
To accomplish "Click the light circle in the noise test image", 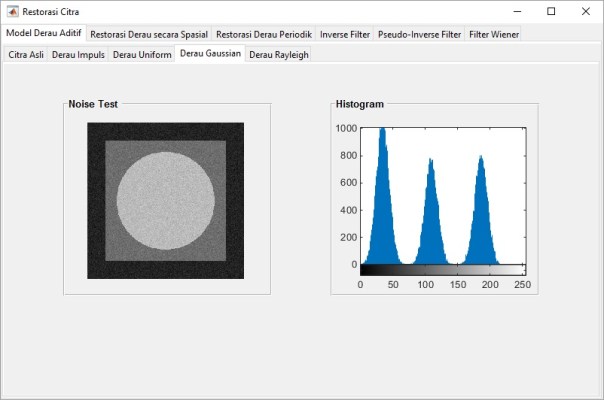I will tap(165, 200).
